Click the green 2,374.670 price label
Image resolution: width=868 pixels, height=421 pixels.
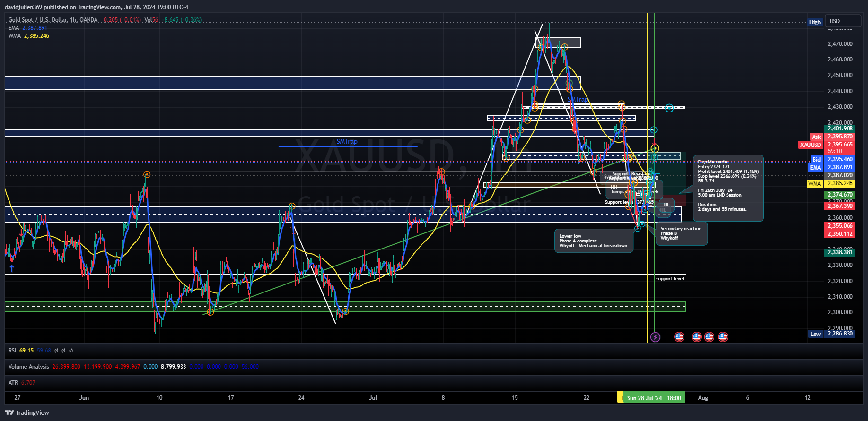tap(840, 195)
